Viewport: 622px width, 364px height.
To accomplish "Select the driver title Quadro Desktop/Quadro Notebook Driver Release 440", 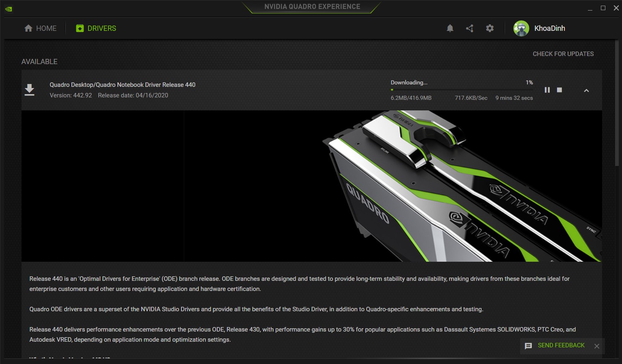I will [123, 84].
